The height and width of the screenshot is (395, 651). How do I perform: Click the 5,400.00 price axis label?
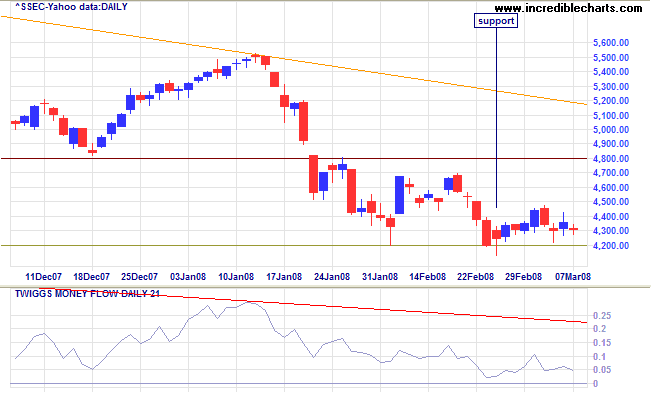[x=611, y=72]
